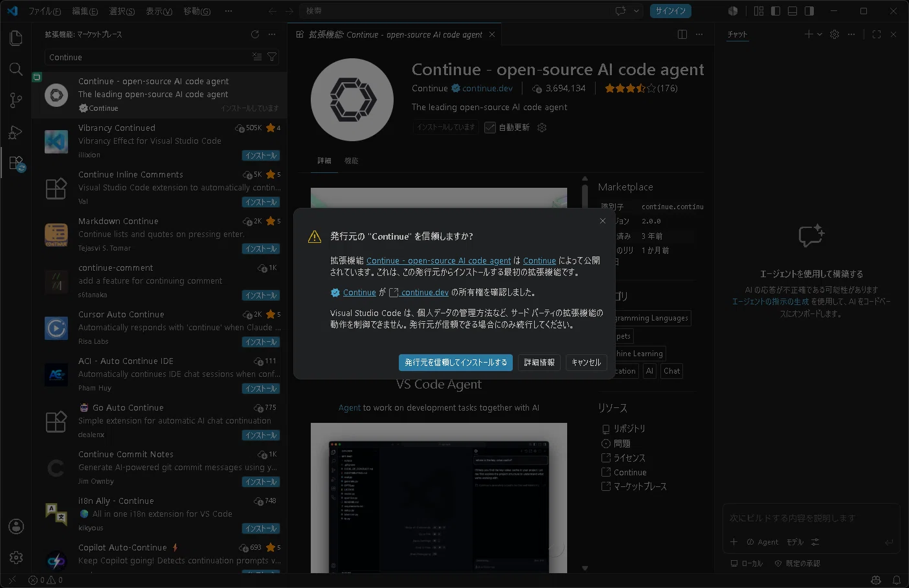The width and height of the screenshot is (909, 588).
Task: Toggle the secondary side bar
Action: click(809, 11)
